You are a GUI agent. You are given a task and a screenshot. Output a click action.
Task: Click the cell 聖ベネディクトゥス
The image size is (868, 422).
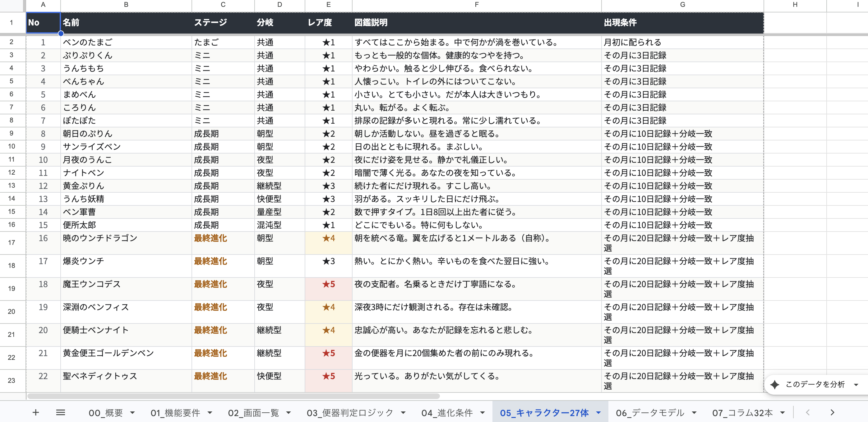coord(126,381)
